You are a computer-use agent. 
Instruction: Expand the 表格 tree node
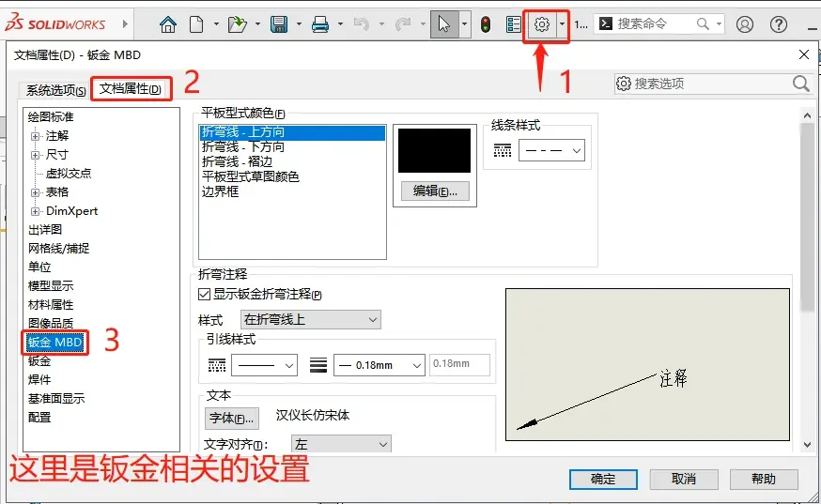(x=35, y=192)
